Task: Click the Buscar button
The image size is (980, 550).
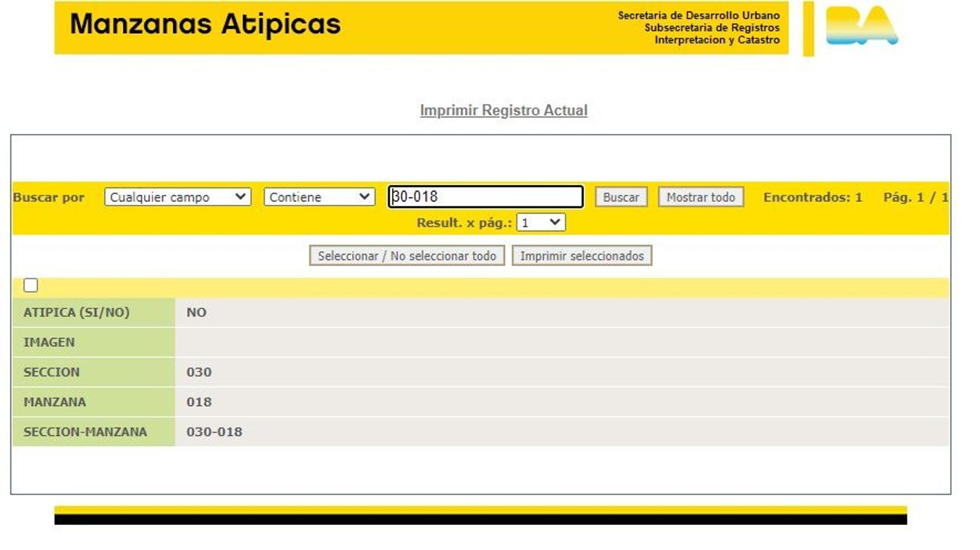Action: point(621,197)
